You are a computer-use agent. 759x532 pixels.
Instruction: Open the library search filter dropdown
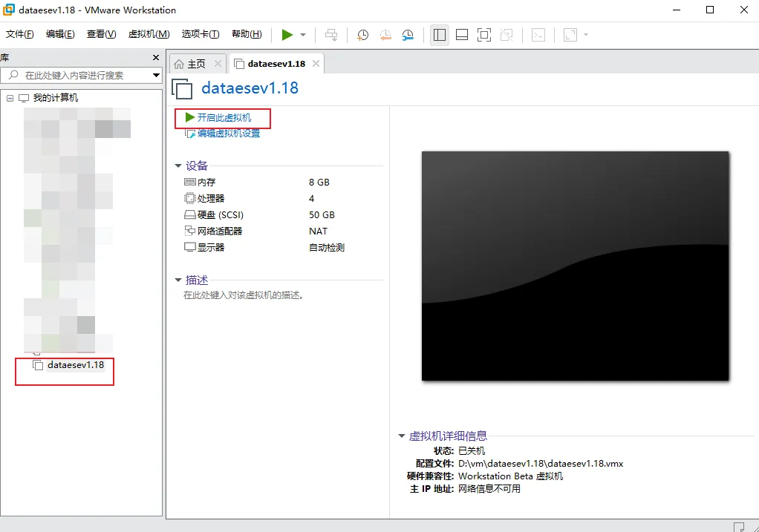pyautogui.click(x=156, y=75)
